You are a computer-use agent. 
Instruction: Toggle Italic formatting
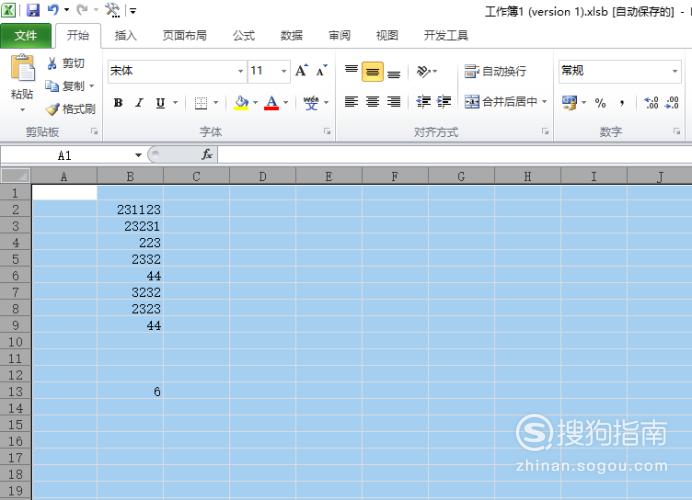pos(139,103)
